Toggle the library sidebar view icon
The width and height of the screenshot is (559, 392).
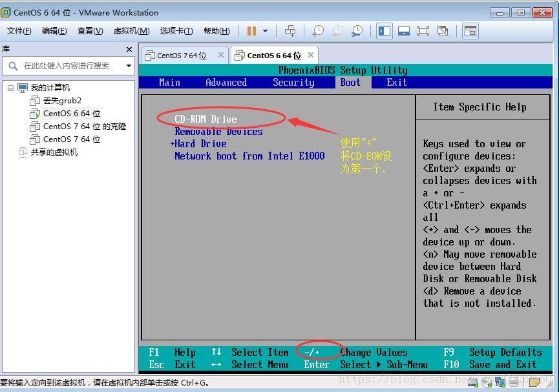tap(385, 31)
